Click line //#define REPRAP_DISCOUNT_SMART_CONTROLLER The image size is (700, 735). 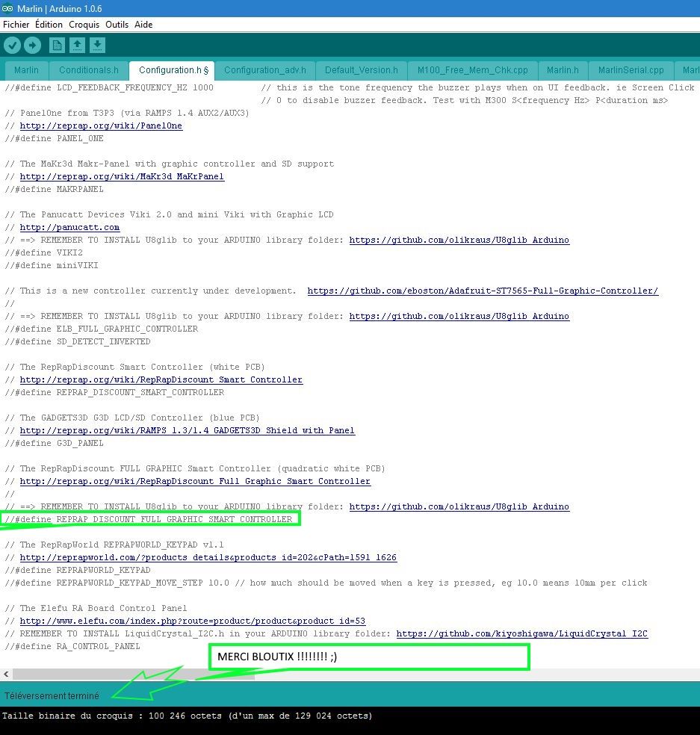[x=114, y=392]
